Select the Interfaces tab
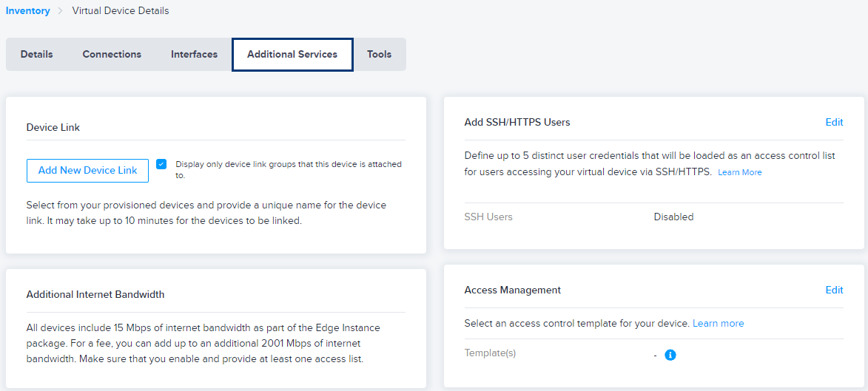The width and height of the screenshot is (868, 391). pos(195,54)
